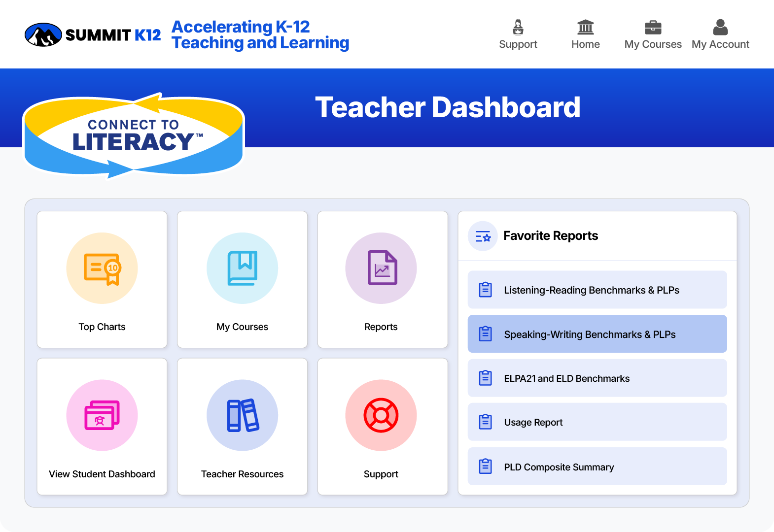Click the Teacher Dashboard title
The image size is (774, 532).
coord(448,107)
